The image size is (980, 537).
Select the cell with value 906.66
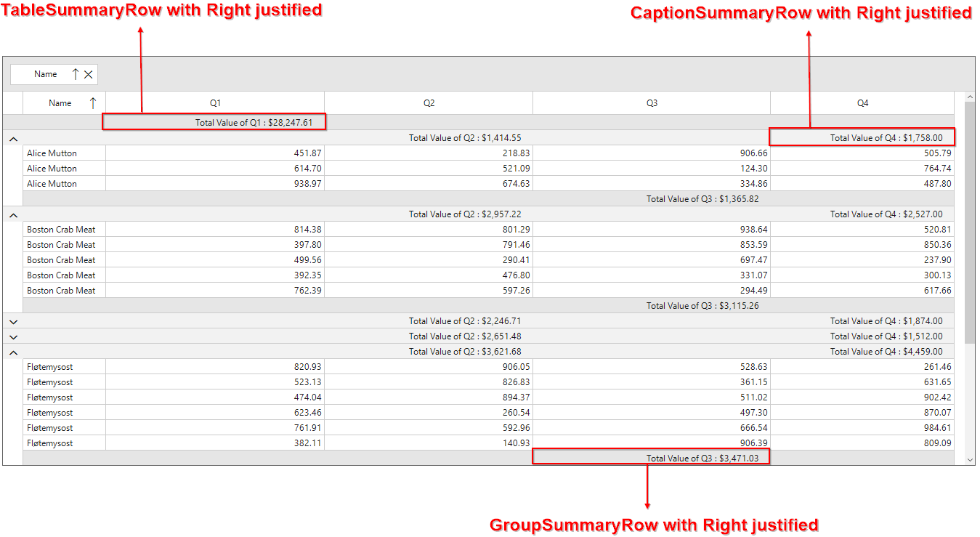tap(652, 153)
